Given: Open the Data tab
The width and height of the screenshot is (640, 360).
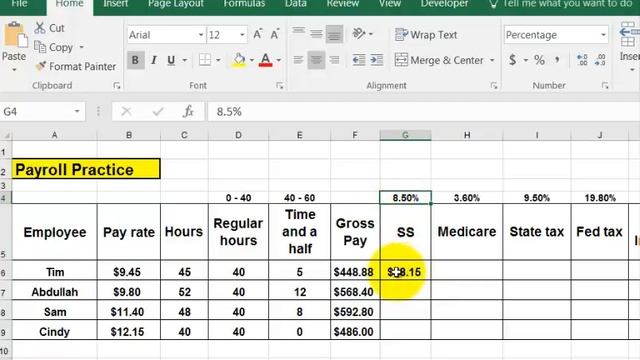Looking at the screenshot, I should tap(296, 4).
